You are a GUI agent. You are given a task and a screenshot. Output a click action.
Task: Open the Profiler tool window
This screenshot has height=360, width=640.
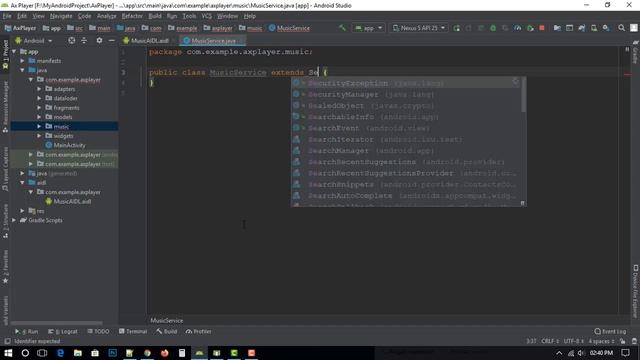tap(198, 331)
